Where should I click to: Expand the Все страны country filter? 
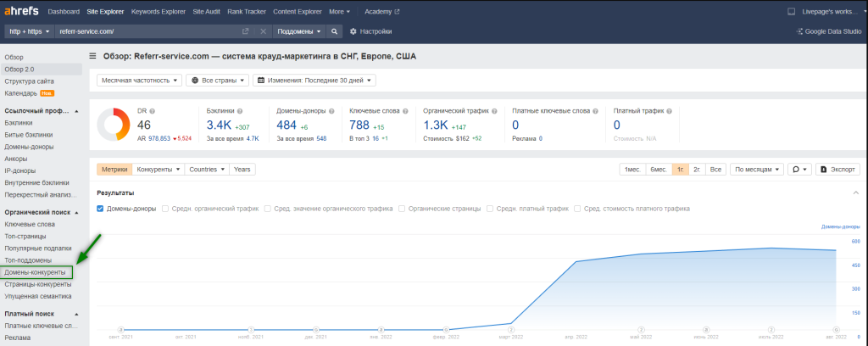tap(216, 81)
